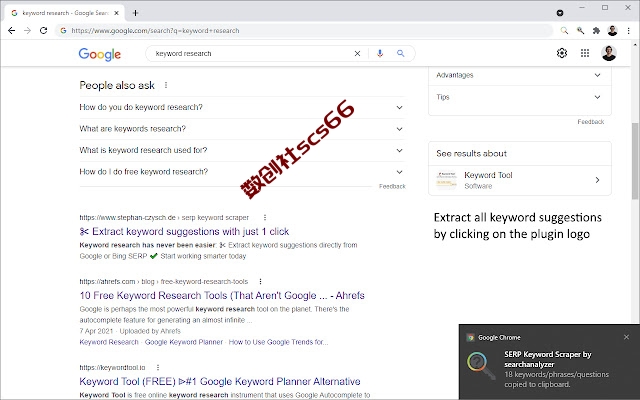The image size is (640, 400).
Task: Click the page vertical scrollbar thumb
Action: pos(636,161)
